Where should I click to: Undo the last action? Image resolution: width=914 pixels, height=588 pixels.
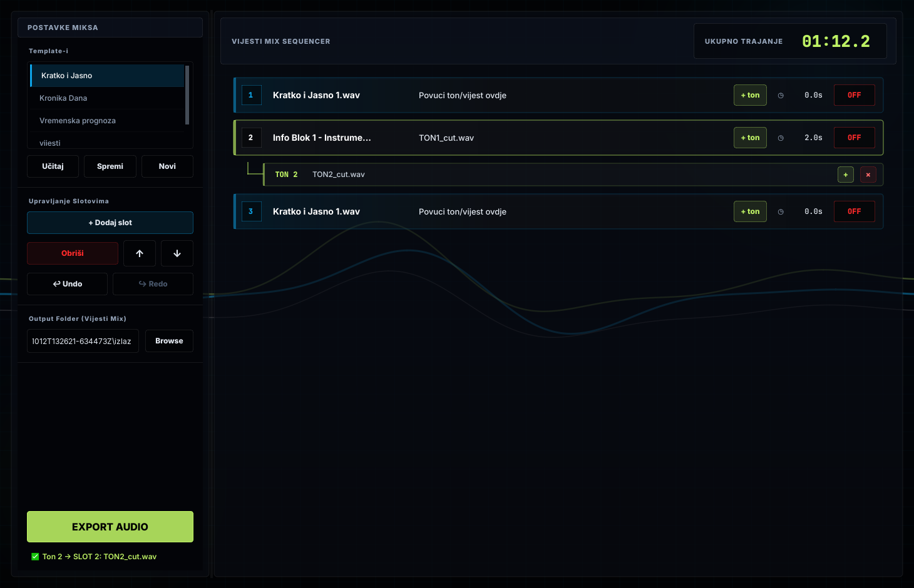point(68,284)
